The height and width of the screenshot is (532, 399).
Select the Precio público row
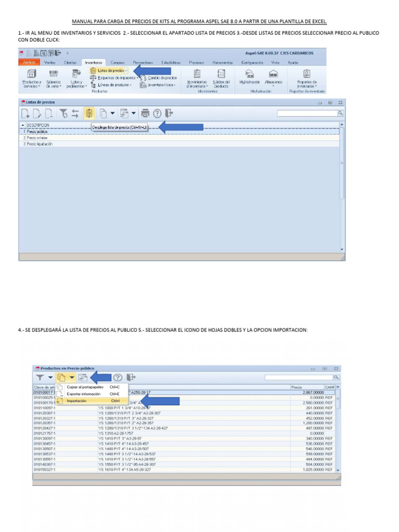pos(179,131)
